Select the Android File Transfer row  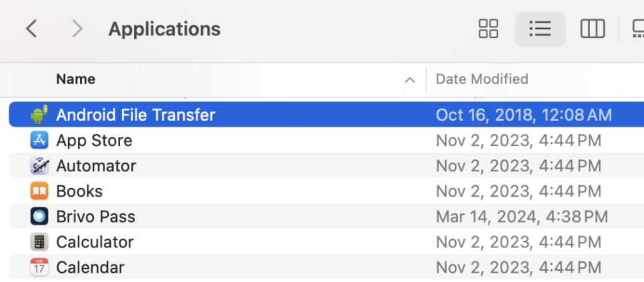pos(327,115)
